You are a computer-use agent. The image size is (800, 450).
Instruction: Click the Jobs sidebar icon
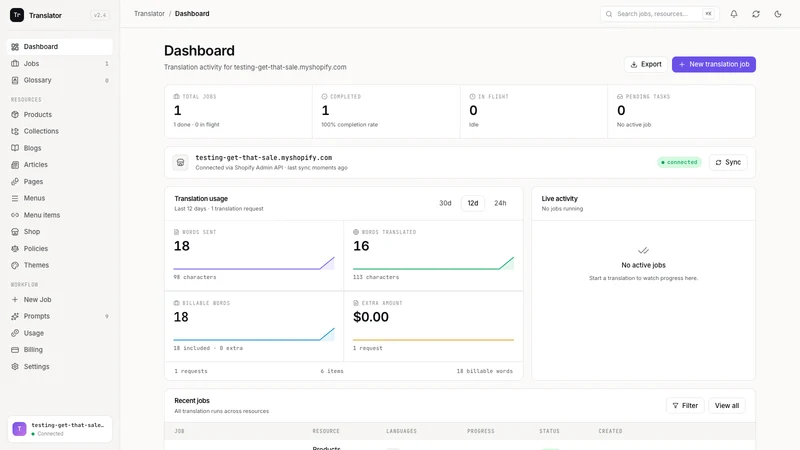point(15,63)
